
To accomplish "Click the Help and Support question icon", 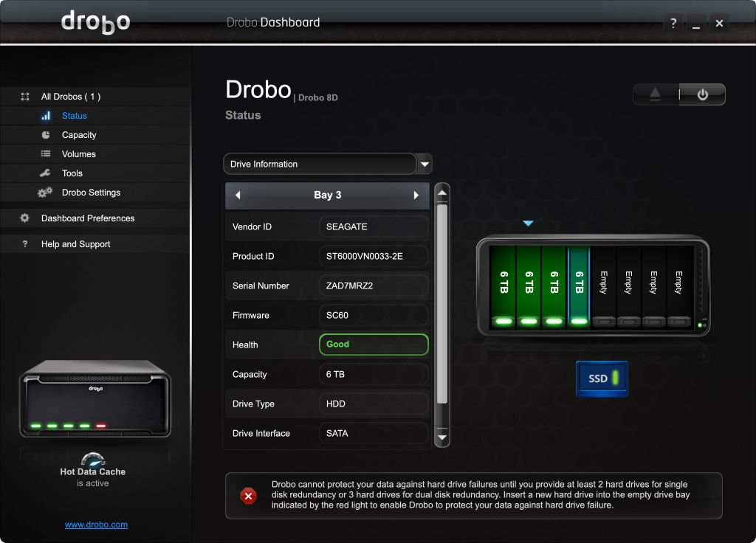I will point(25,244).
